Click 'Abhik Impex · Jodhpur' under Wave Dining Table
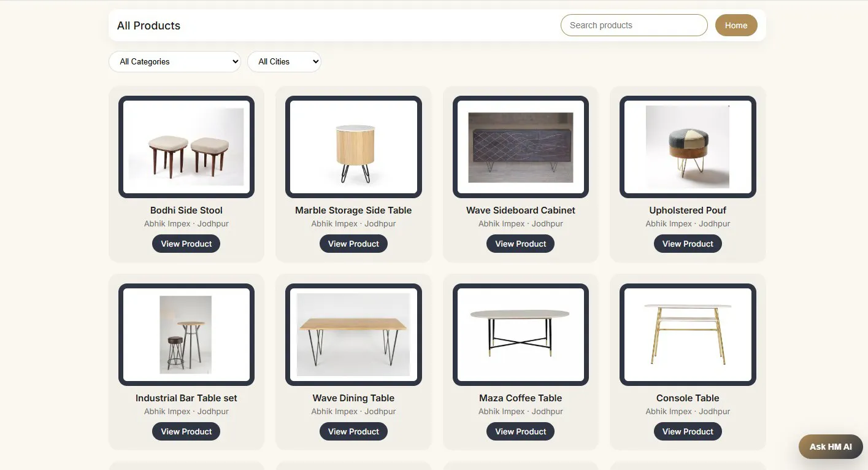Screen dimensions: 868x470 tap(353, 412)
